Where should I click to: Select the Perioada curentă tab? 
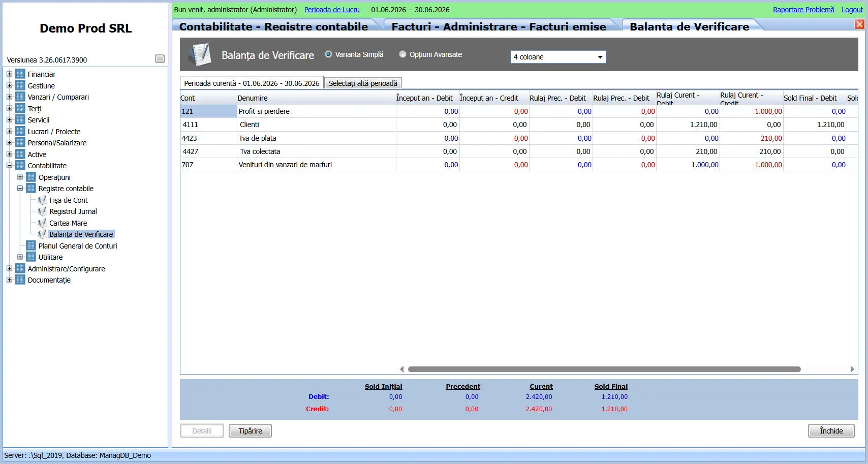[x=252, y=83]
